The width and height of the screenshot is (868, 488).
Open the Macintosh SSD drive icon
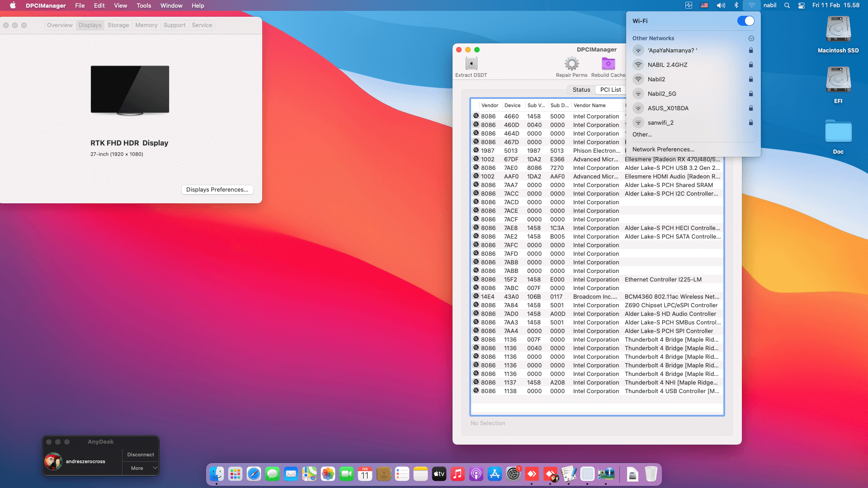click(x=838, y=30)
